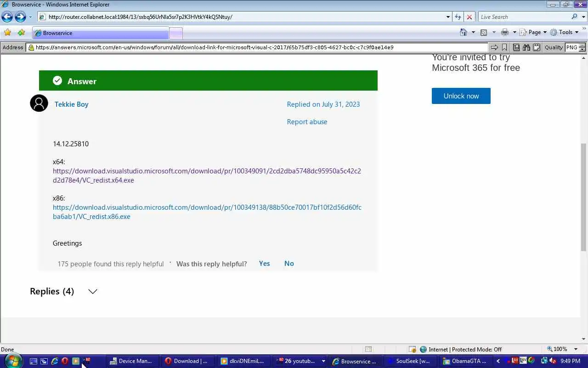588x368 pixels.
Task: Select the Browservice tab
Action: coord(101,33)
